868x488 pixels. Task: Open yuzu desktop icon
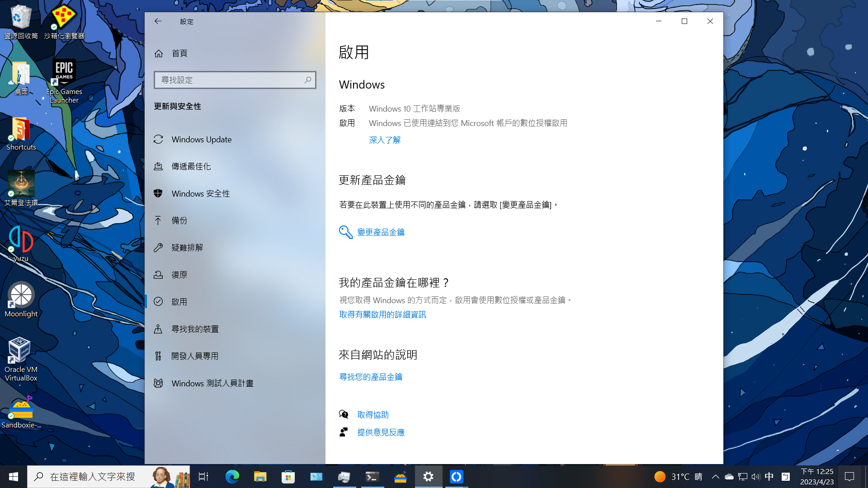click(21, 244)
